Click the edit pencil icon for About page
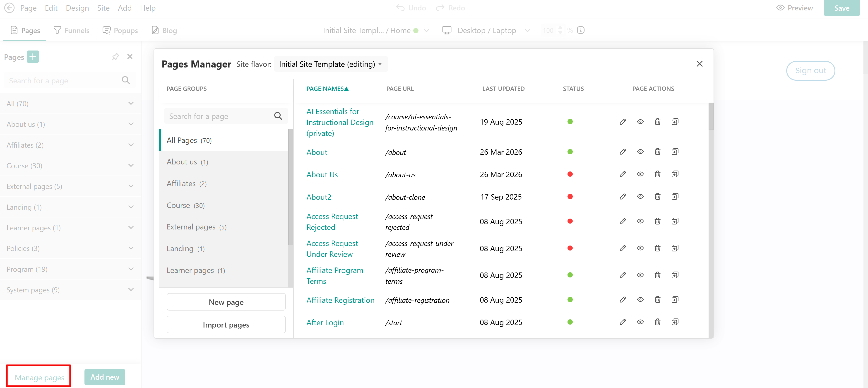 pyautogui.click(x=622, y=152)
